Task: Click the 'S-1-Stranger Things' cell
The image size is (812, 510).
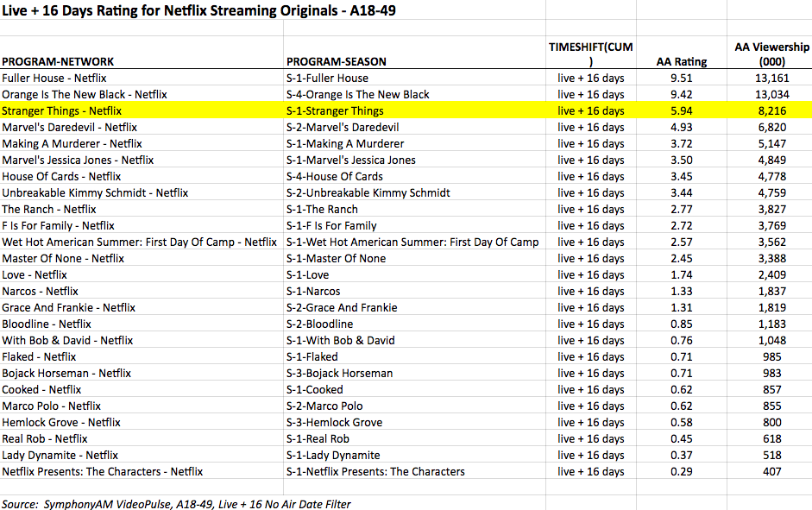Action: coord(335,110)
